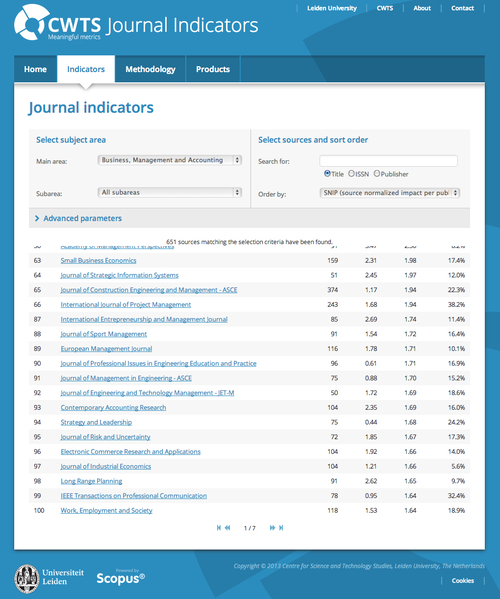
Task: Click 38.2% in the Project Management row
Action: [456, 304]
